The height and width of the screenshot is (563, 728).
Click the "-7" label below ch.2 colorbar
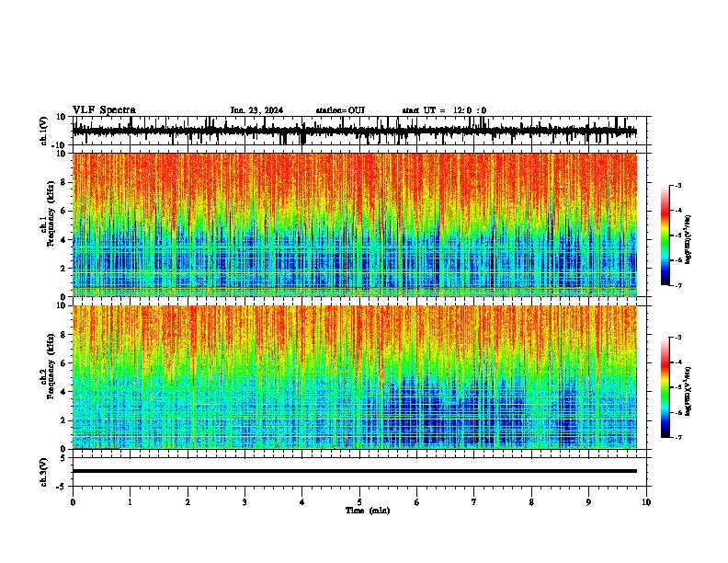coord(678,437)
